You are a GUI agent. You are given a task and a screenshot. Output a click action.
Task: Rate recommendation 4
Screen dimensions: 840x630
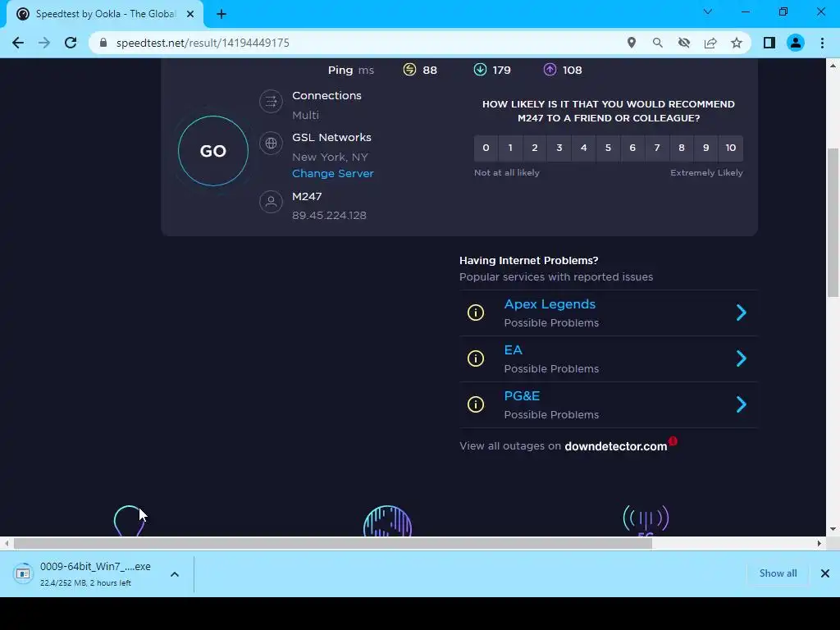click(x=584, y=148)
